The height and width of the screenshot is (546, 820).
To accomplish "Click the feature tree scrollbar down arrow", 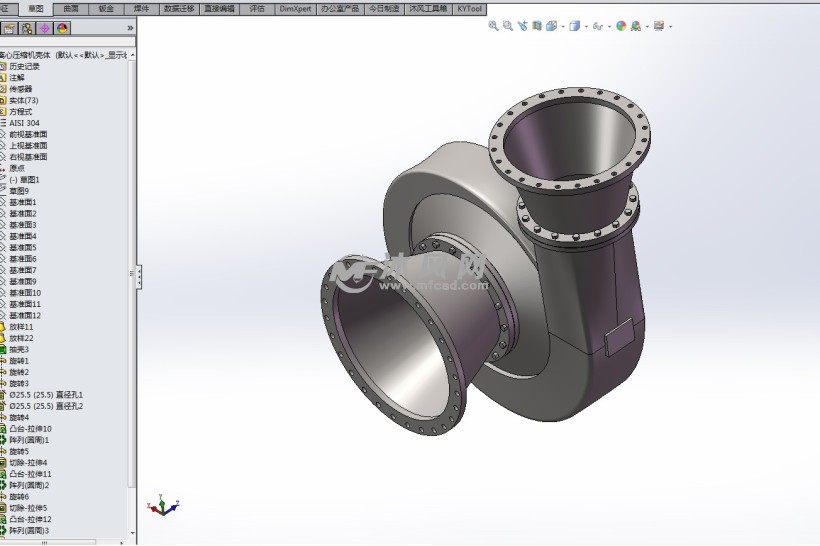I will click(x=132, y=532).
